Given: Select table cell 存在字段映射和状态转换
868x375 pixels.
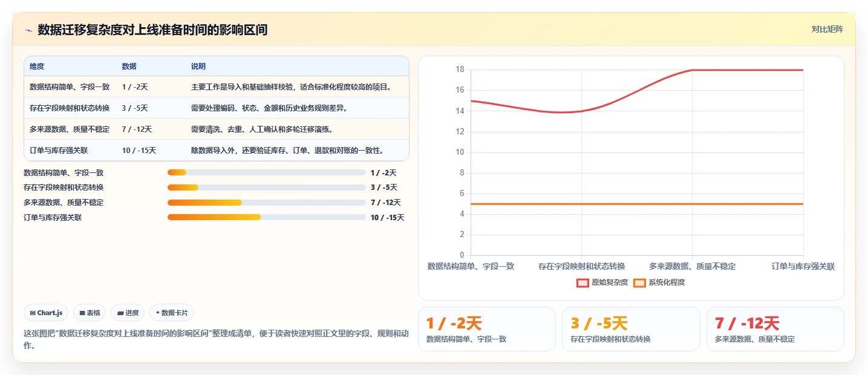Looking at the screenshot, I should pyautogui.click(x=70, y=108).
